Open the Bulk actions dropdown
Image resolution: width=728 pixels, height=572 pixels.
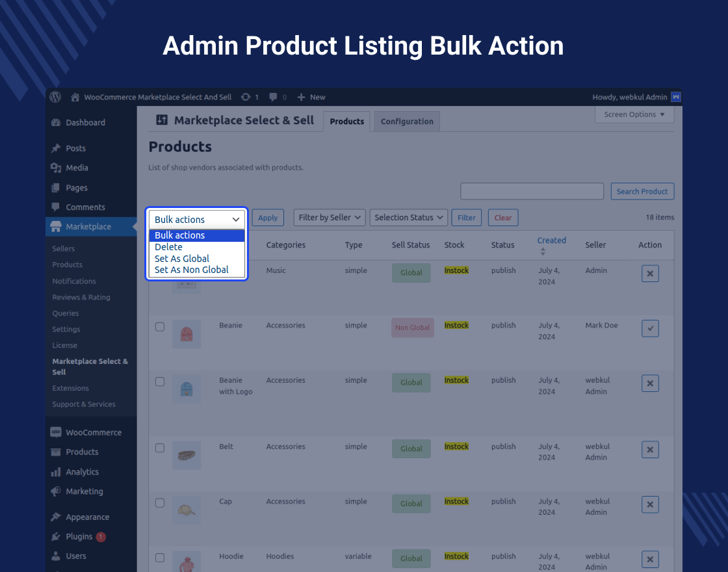point(197,219)
